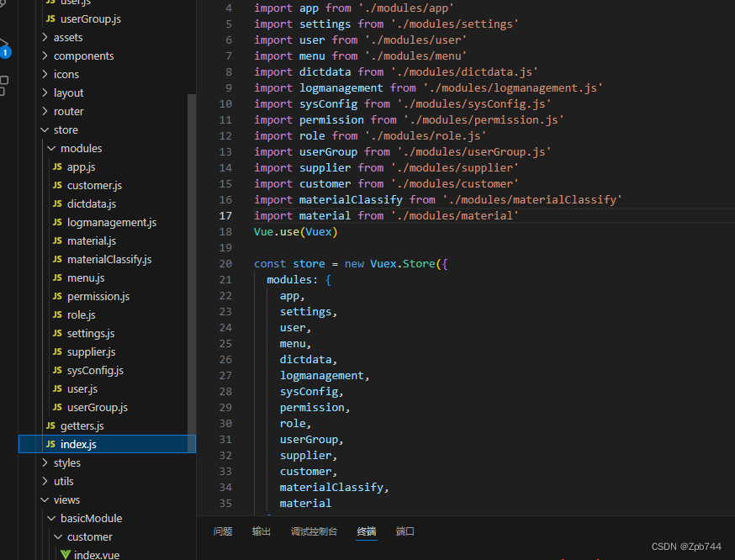Click the JS icon of sysConfig.js
Viewport: 735px width, 560px height.
pyautogui.click(x=57, y=371)
